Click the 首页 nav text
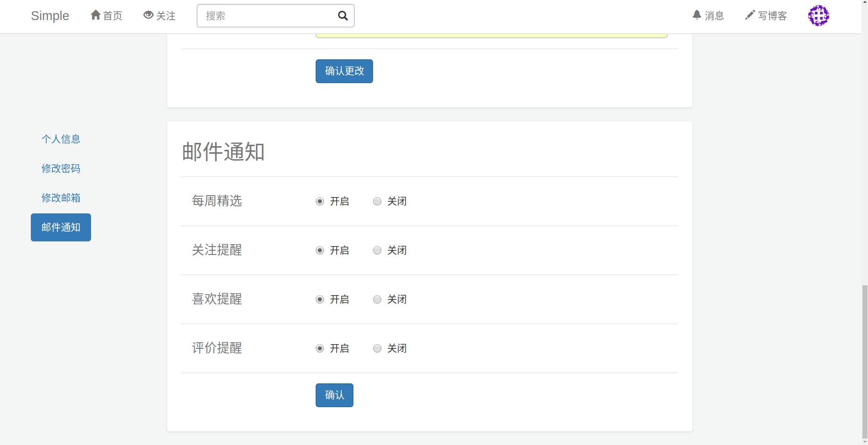The image size is (868, 445). [x=113, y=16]
